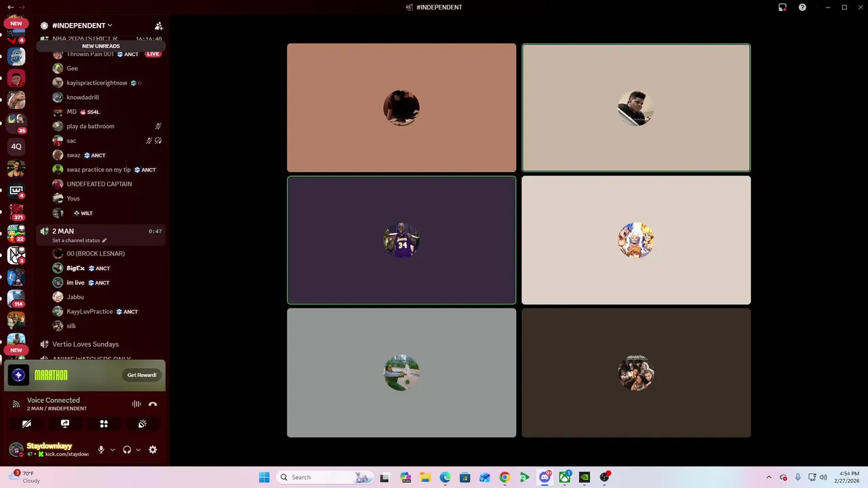Image resolution: width=868 pixels, height=488 pixels.
Task: Open the pop-out icon in the title bar
Action: point(783,7)
